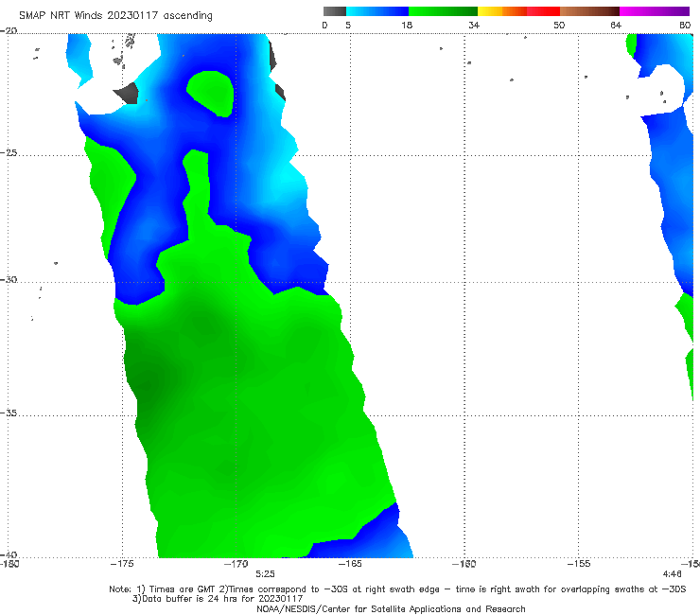This screenshot has height=615, width=700.
Task: Pick the magenta-purple color bar segment
Action: tap(655, 11)
